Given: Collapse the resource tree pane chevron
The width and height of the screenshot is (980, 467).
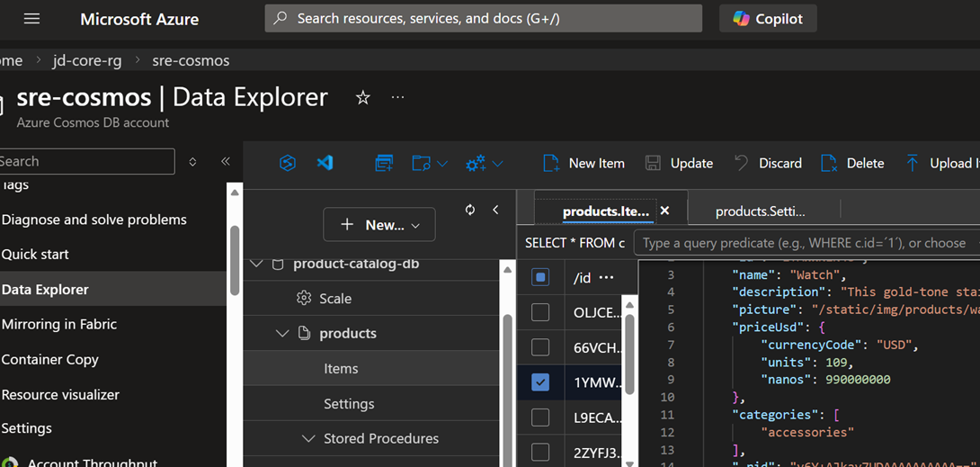Looking at the screenshot, I should (495, 210).
